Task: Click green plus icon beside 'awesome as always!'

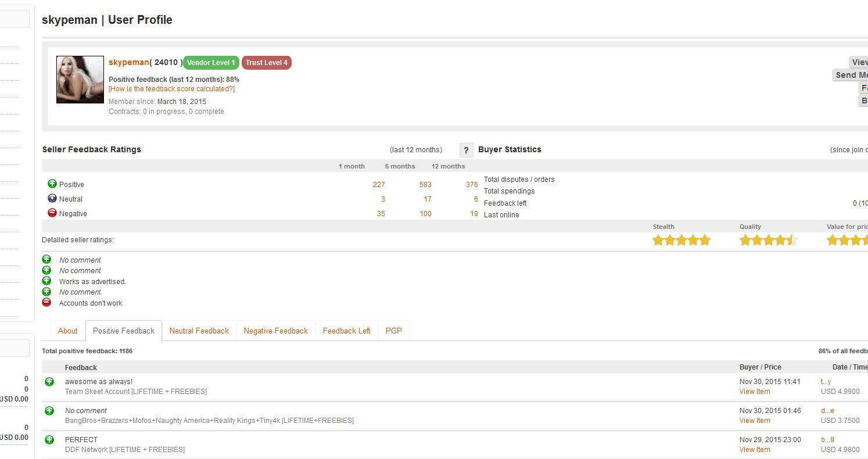Action: click(49, 382)
